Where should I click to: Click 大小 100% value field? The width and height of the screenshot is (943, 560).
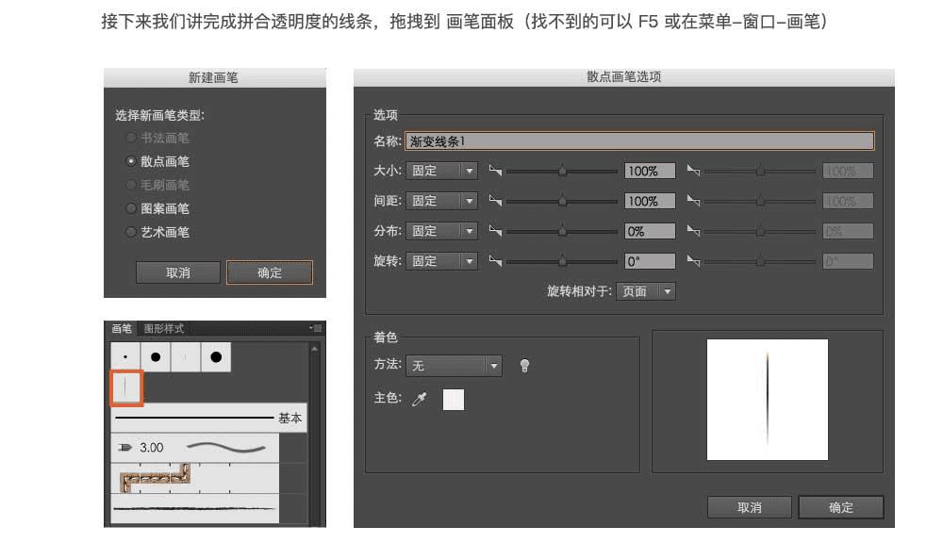[650, 171]
